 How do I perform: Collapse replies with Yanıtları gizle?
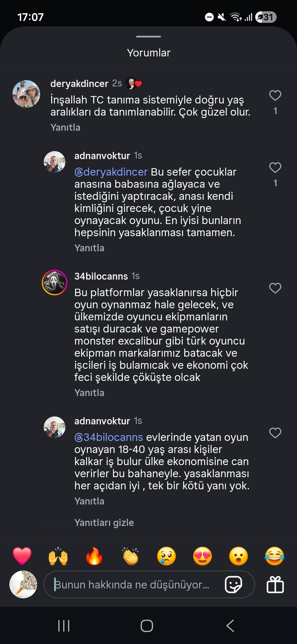104,522
